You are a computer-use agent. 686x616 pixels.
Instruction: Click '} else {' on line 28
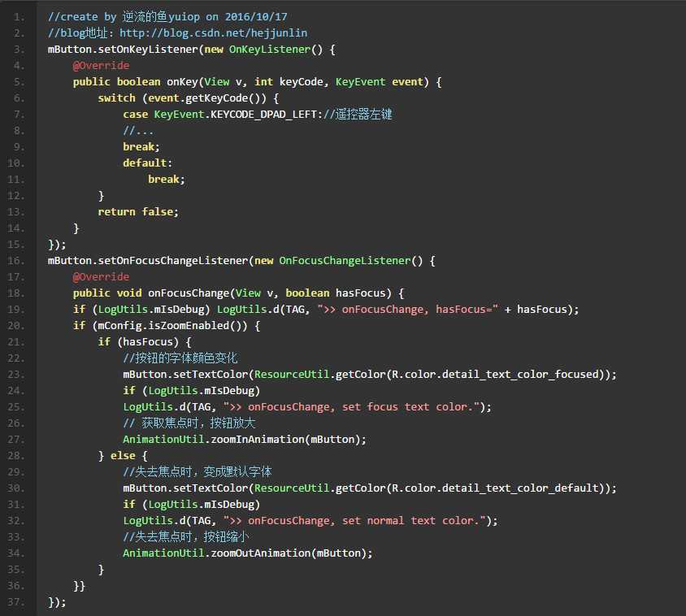click(123, 456)
